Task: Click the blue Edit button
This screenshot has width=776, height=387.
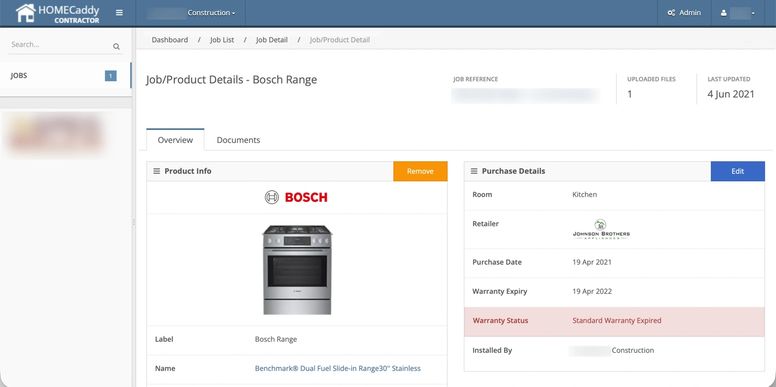Action: (737, 171)
